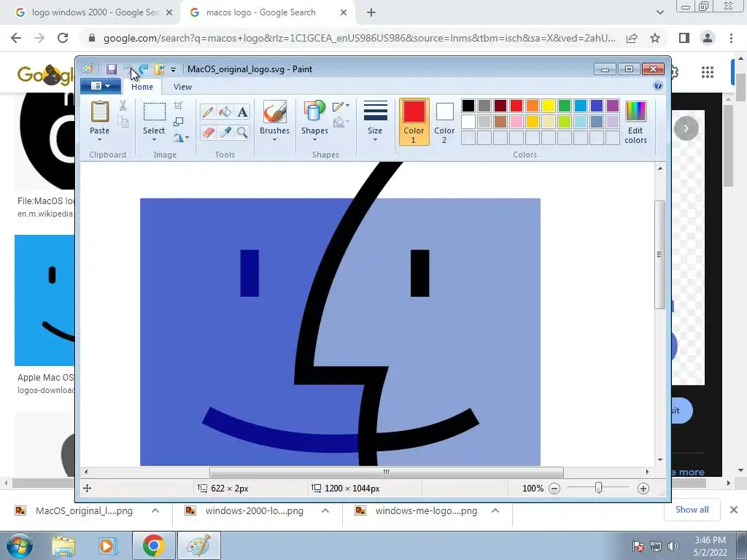Click the Chrome address bar URL
747x560 pixels.
point(360,38)
